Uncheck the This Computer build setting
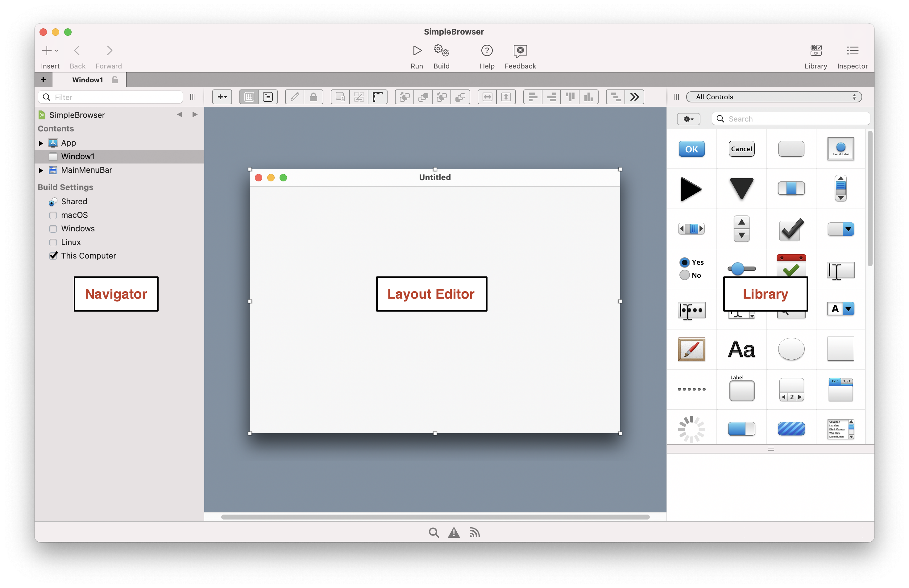This screenshot has height=588, width=909. pyautogui.click(x=53, y=256)
